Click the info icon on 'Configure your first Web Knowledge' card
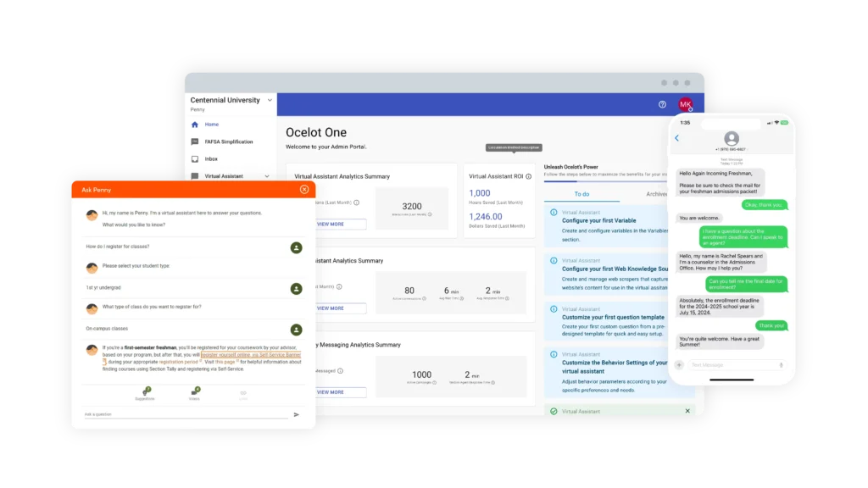 tap(554, 261)
